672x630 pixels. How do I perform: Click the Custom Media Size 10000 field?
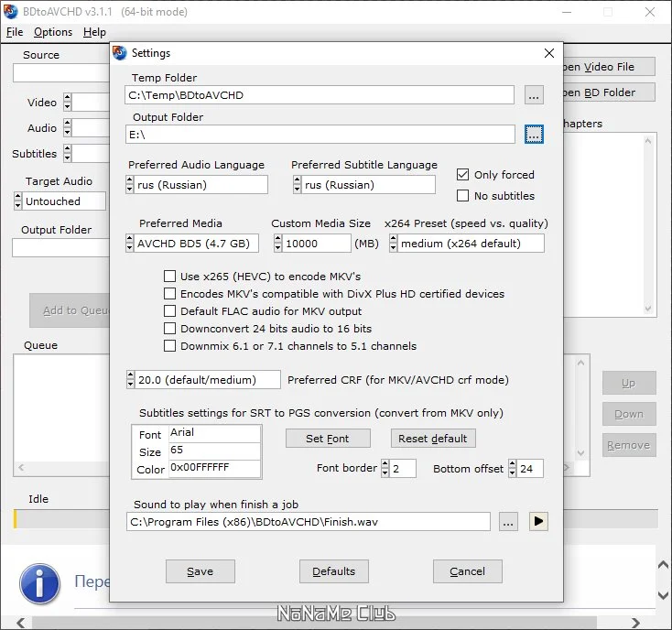pyautogui.click(x=317, y=244)
